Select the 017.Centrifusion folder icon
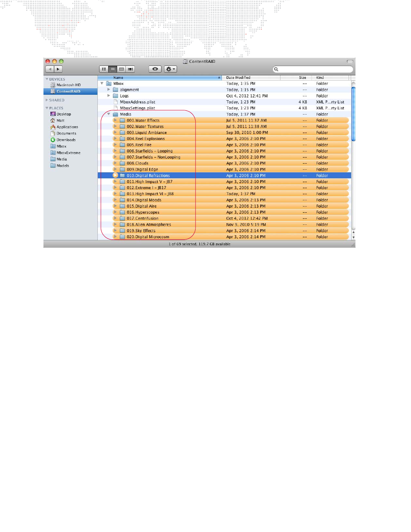The width and height of the screenshot is (411, 532). [122, 218]
